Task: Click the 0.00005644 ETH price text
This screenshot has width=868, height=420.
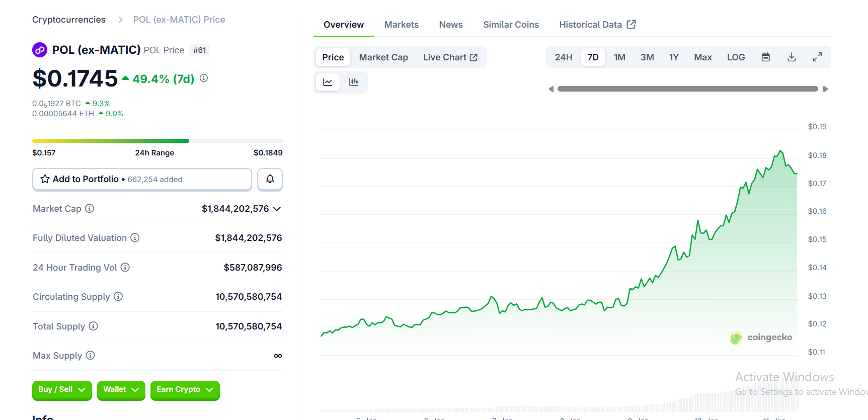Action: tap(63, 114)
